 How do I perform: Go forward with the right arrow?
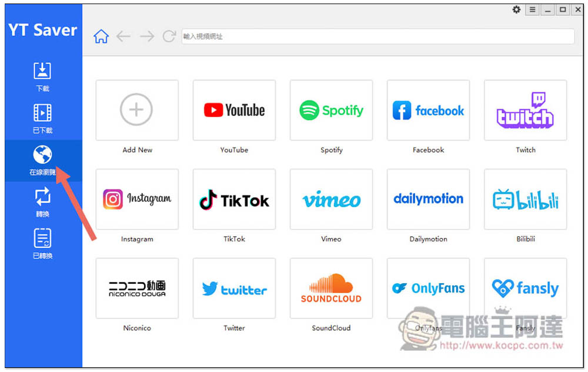click(x=146, y=36)
